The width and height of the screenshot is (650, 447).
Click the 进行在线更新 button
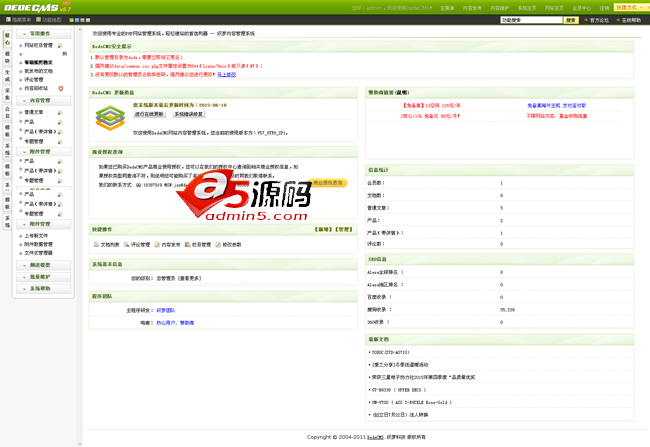pos(149,114)
